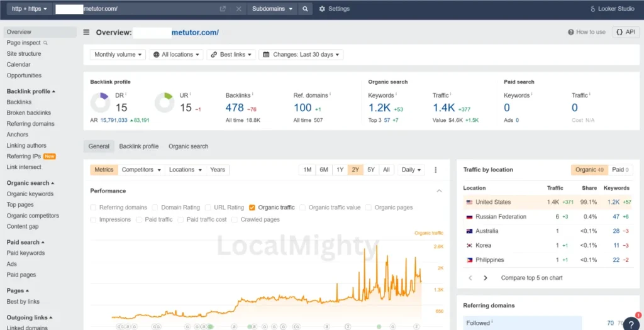This screenshot has height=330, width=644.
Task: Enable Organic traffic value checkbox
Action: (303, 207)
